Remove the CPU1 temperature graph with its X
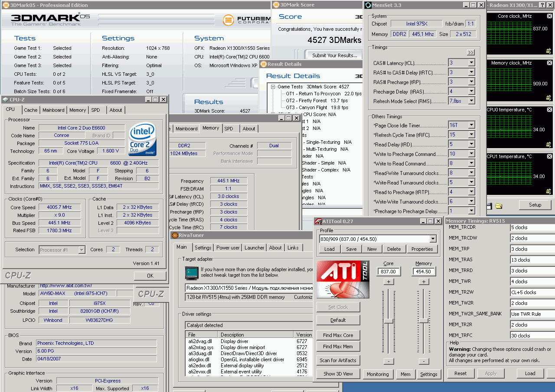 point(549,156)
